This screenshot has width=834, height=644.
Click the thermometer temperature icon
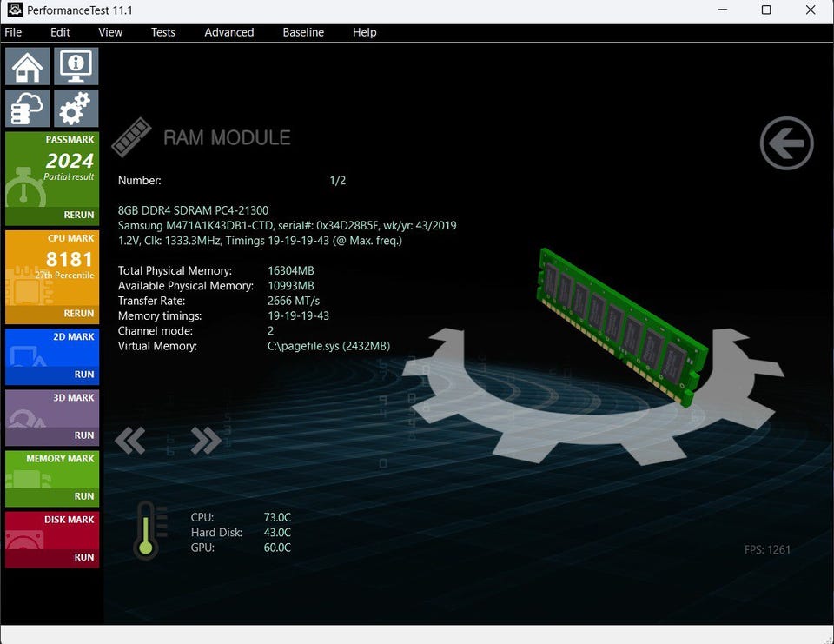pos(146,530)
